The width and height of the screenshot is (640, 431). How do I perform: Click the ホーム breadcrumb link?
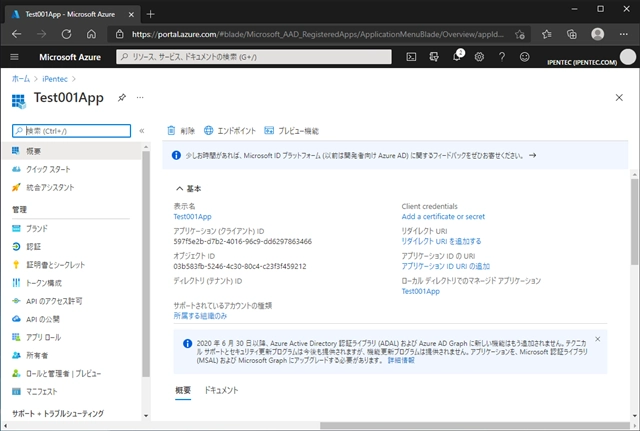click(x=20, y=79)
